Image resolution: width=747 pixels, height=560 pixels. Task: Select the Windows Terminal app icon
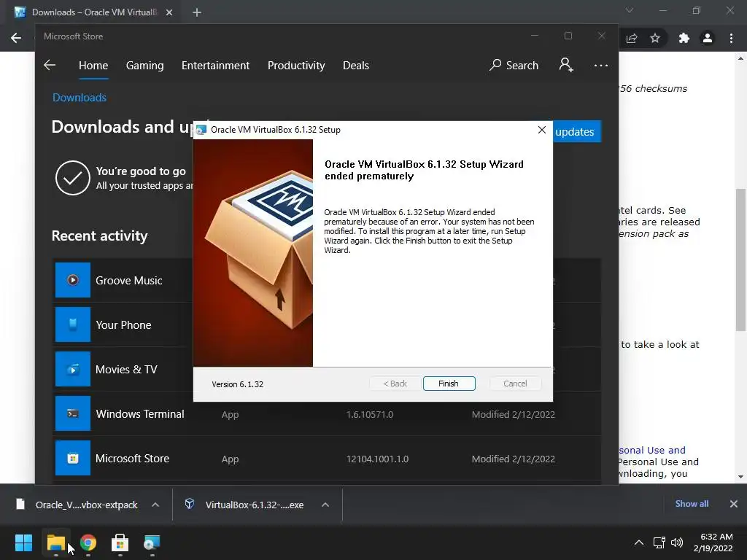pos(73,413)
